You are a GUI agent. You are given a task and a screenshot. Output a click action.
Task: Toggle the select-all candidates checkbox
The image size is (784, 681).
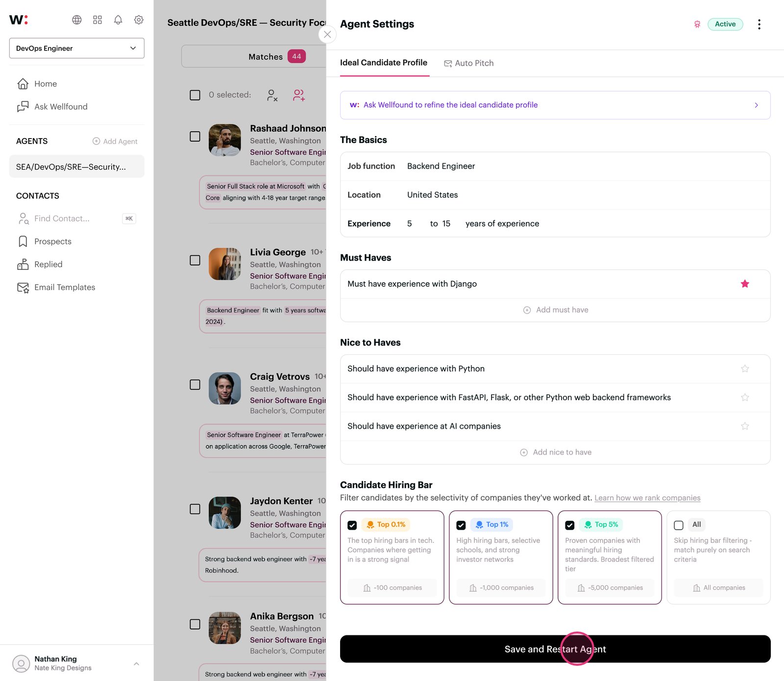195,95
